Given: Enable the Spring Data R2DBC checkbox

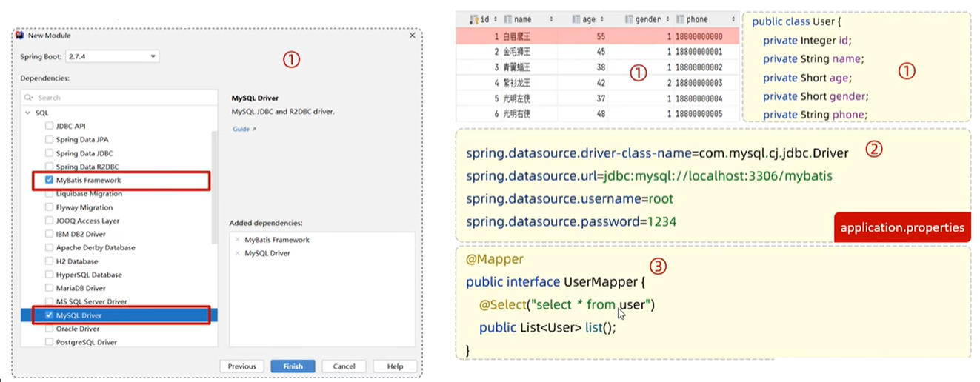Looking at the screenshot, I should click(49, 167).
